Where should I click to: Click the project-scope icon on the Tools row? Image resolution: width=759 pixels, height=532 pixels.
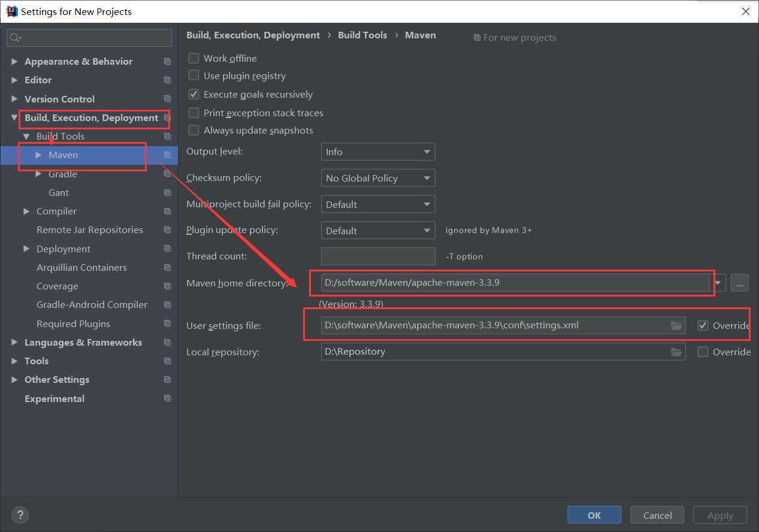pyautogui.click(x=167, y=361)
